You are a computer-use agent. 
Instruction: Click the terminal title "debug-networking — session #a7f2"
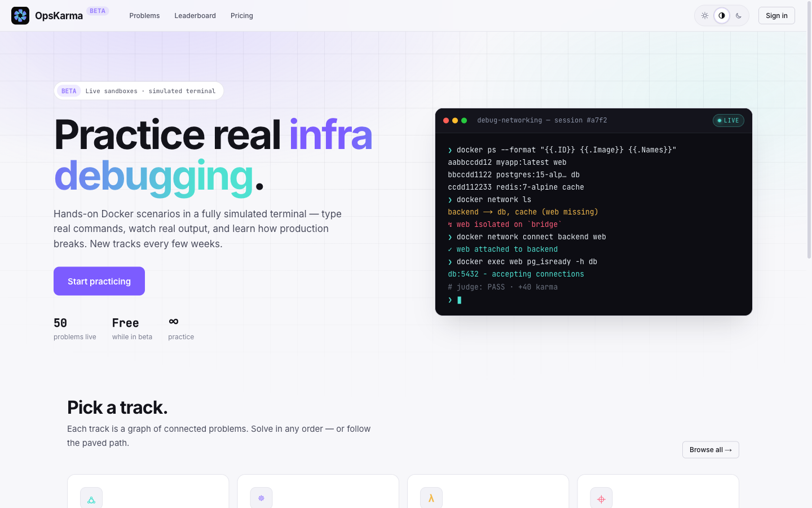click(542, 120)
